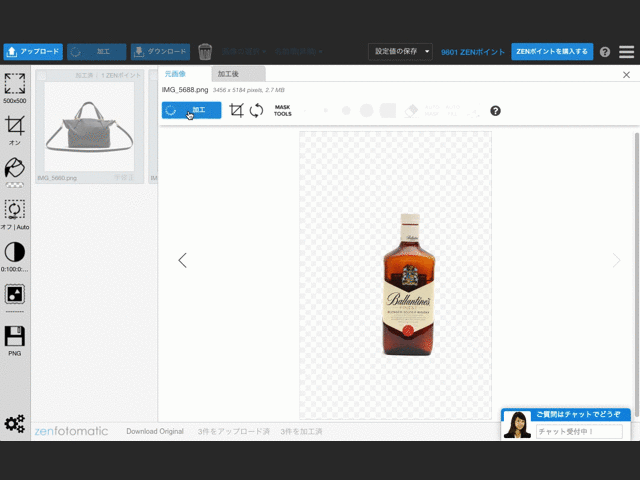Click the AUTO FILL tool

453,111
